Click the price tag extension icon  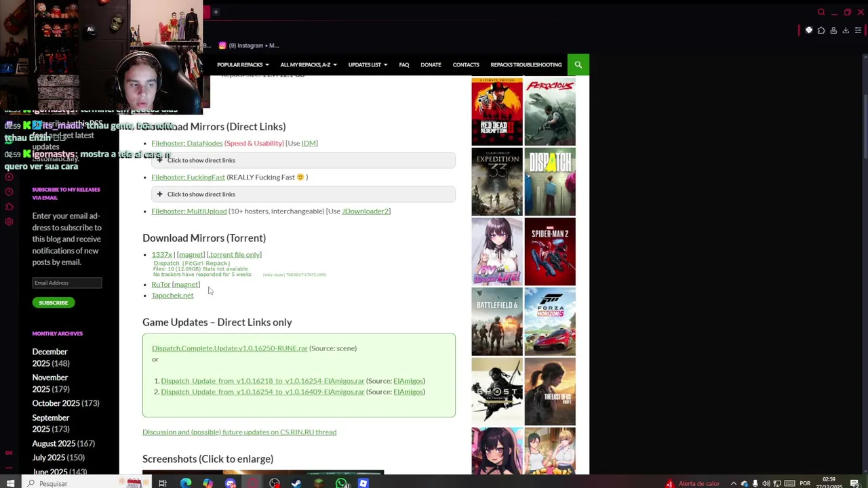pyautogui.click(x=809, y=30)
